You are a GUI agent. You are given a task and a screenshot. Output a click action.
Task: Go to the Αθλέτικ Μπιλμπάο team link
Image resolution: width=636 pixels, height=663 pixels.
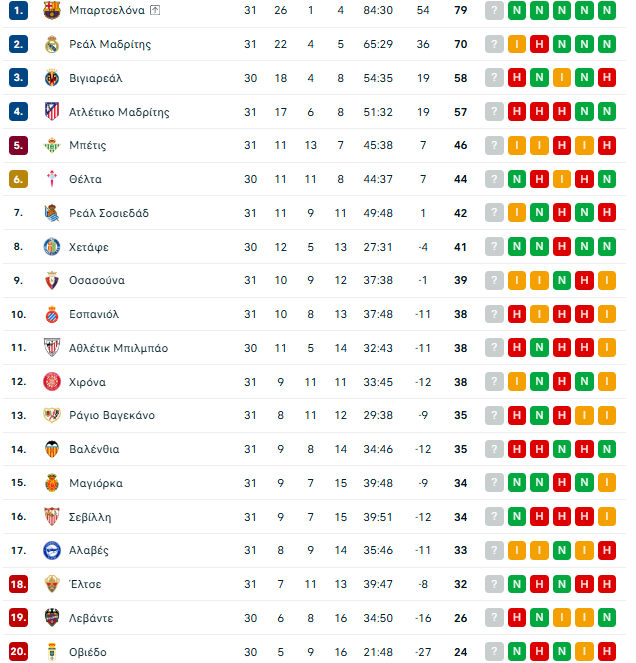[x=118, y=348]
